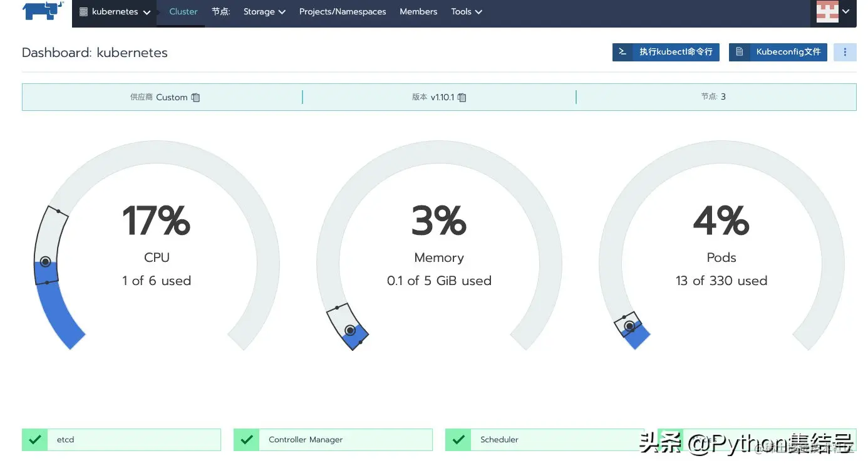Click the green checkmark on etcd status
868x468 pixels.
pyautogui.click(x=35, y=439)
